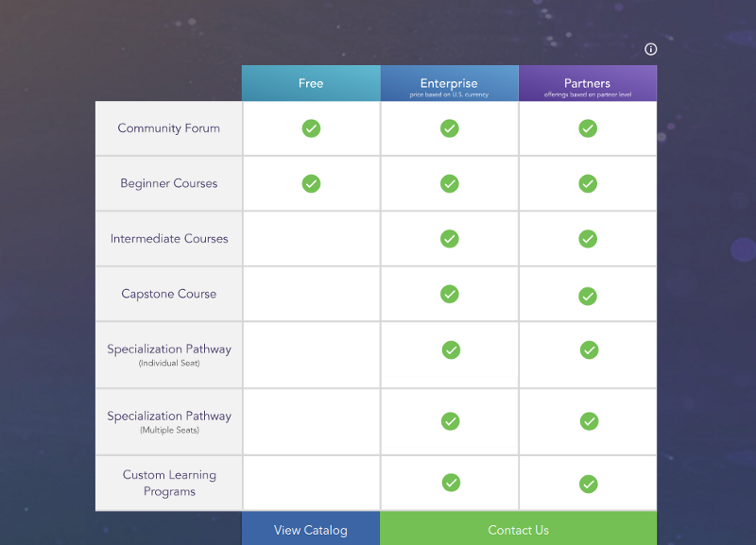This screenshot has width=756, height=545.
Task: Select the Enterprise plan column header
Action: [450, 83]
